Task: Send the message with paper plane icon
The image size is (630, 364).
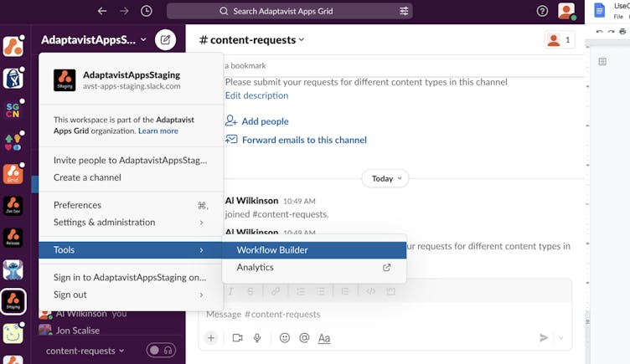Action: tap(544, 338)
